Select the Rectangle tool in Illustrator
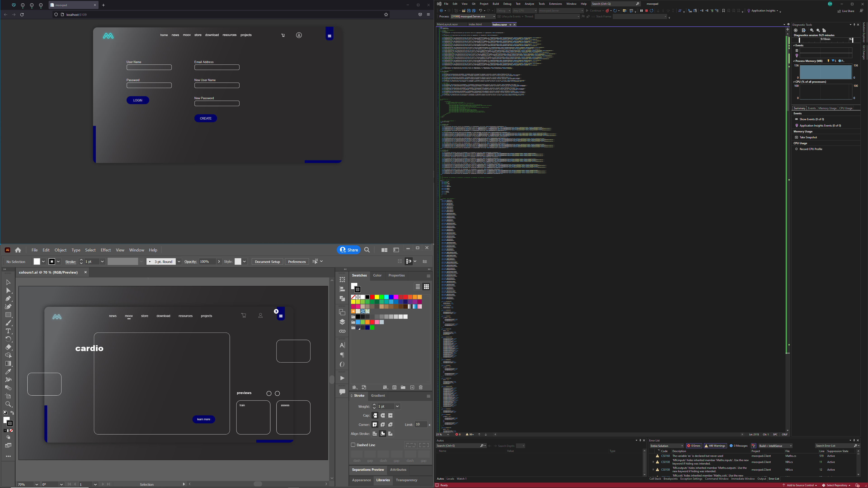Viewport: 868px width, 488px height. (x=8, y=314)
